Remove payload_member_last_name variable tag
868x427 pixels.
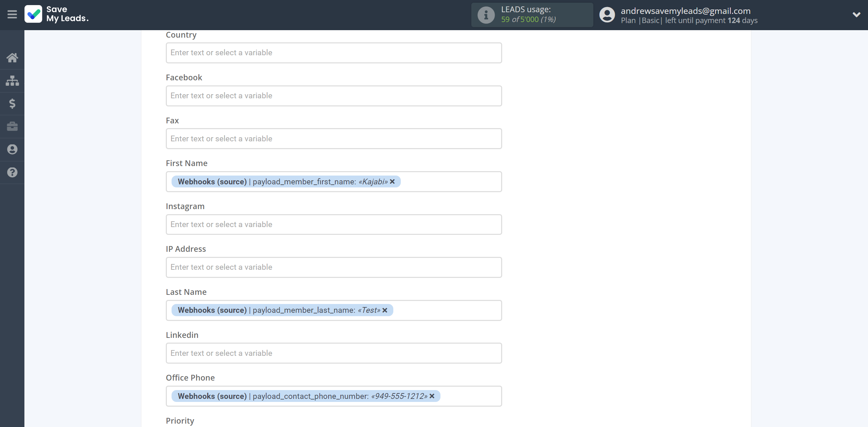385,310
